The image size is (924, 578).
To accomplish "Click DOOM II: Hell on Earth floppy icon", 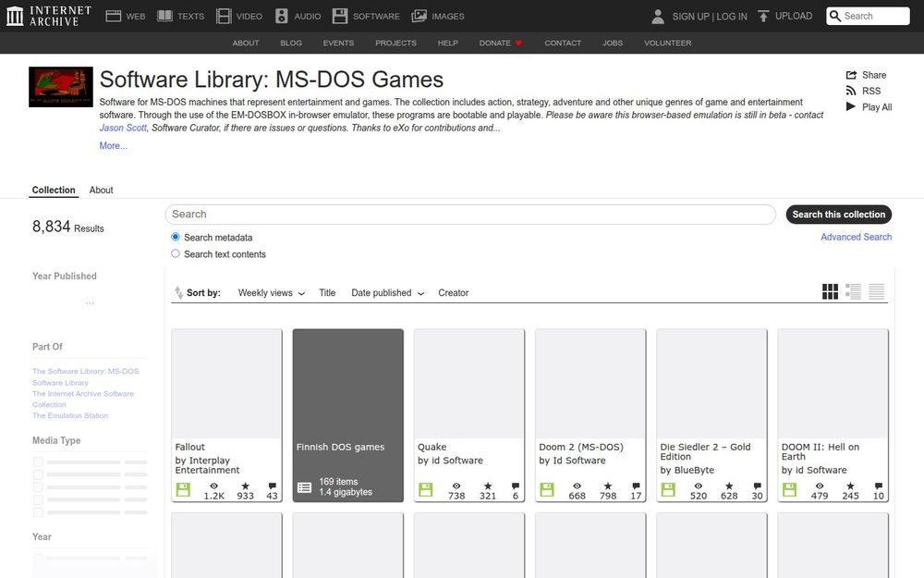I will click(790, 489).
